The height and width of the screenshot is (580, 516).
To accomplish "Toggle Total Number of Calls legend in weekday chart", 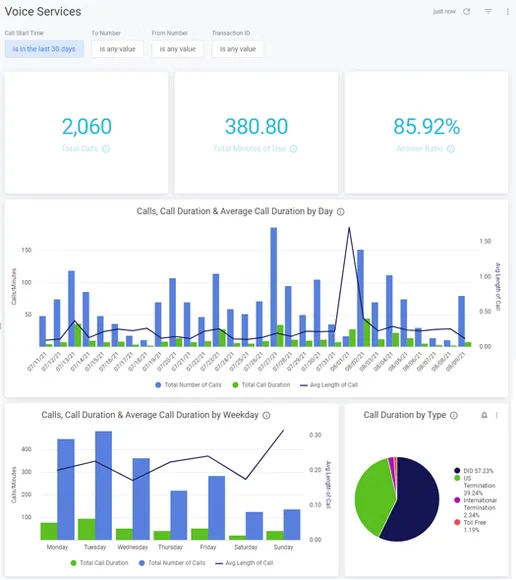I will click(172, 563).
